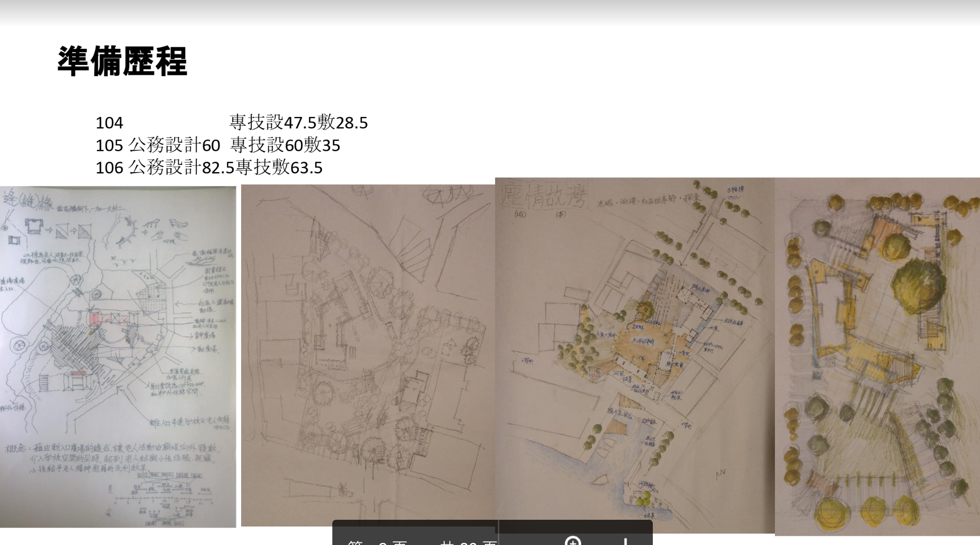Open the rightmost yellow-green colored sketch
The height and width of the screenshot is (545, 980).
877,356
